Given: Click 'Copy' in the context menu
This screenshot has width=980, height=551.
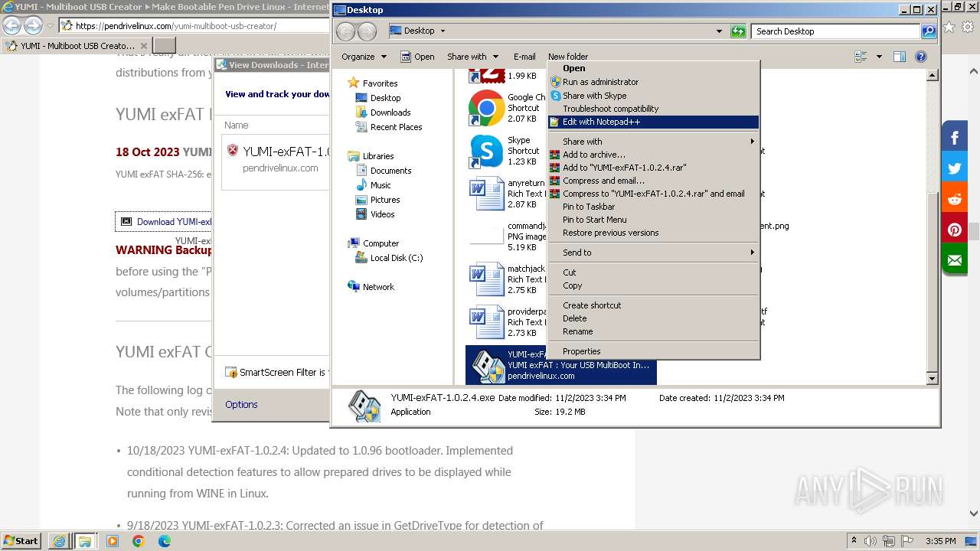Looking at the screenshot, I should [653, 285].
